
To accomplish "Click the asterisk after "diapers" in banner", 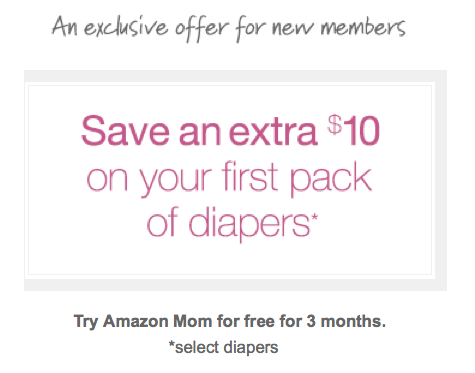I will (x=314, y=218).
